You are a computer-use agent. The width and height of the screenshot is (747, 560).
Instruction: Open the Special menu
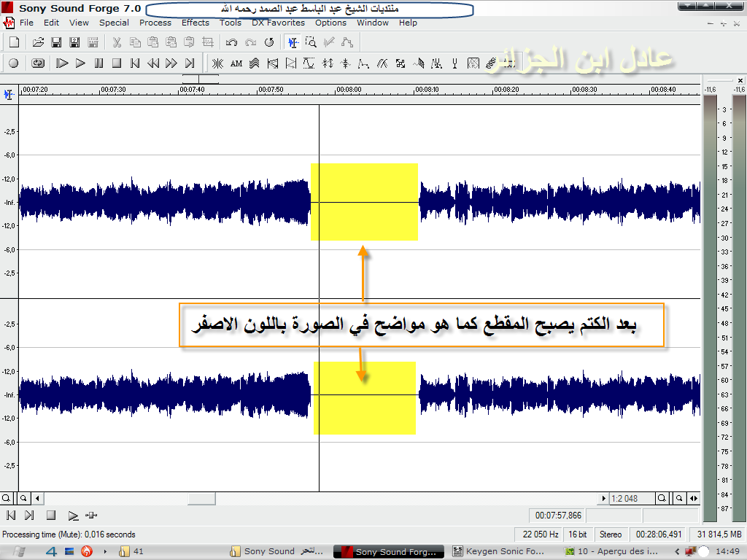[114, 23]
